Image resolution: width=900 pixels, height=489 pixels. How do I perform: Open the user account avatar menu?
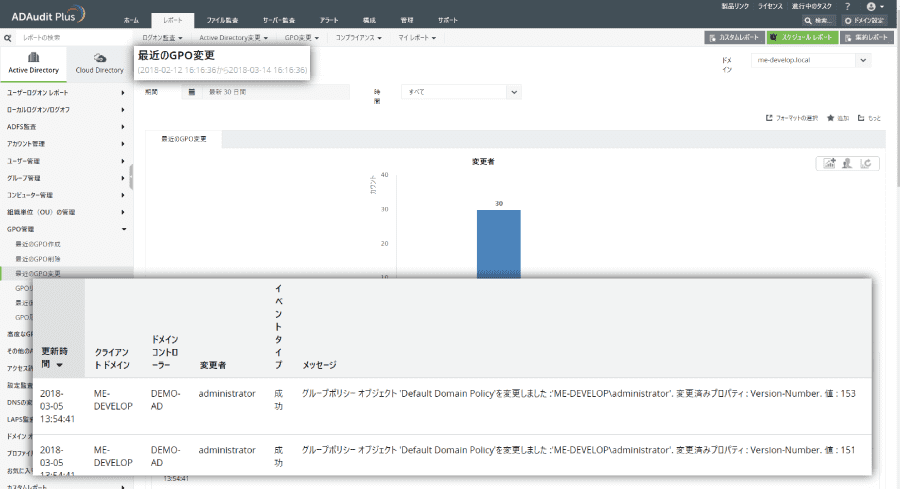[x=873, y=6]
